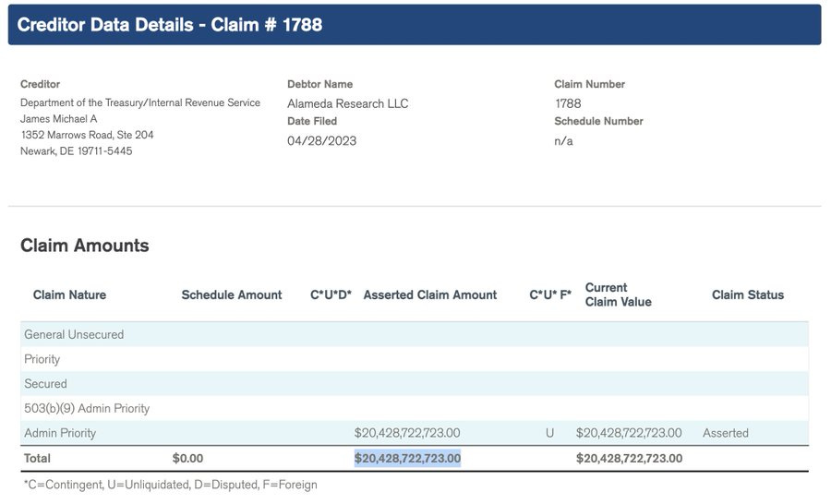The image size is (831, 504).
Task: Select 'Department of the Treasury/Internal Revenue Service' text
Action: [x=140, y=102]
